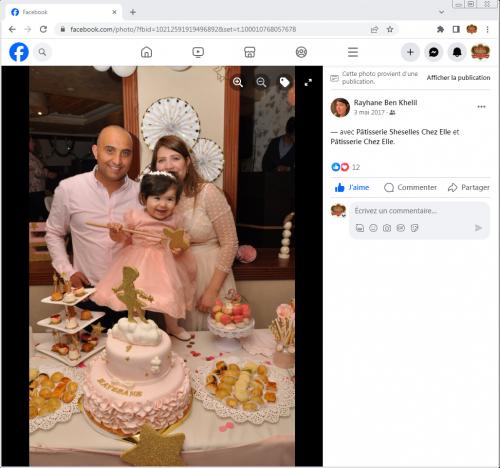Open the audience friends icon
The width and height of the screenshot is (500, 468).
tap(392, 113)
